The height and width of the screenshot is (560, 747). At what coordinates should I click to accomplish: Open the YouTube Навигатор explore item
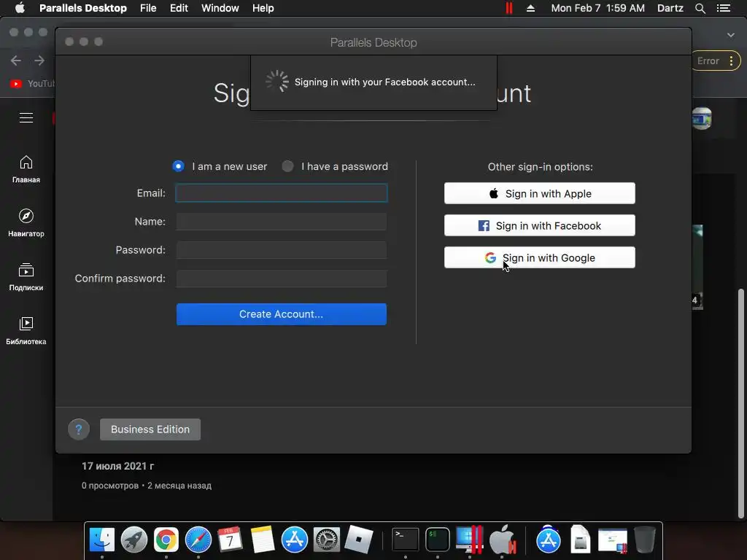(x=26, y=223)
